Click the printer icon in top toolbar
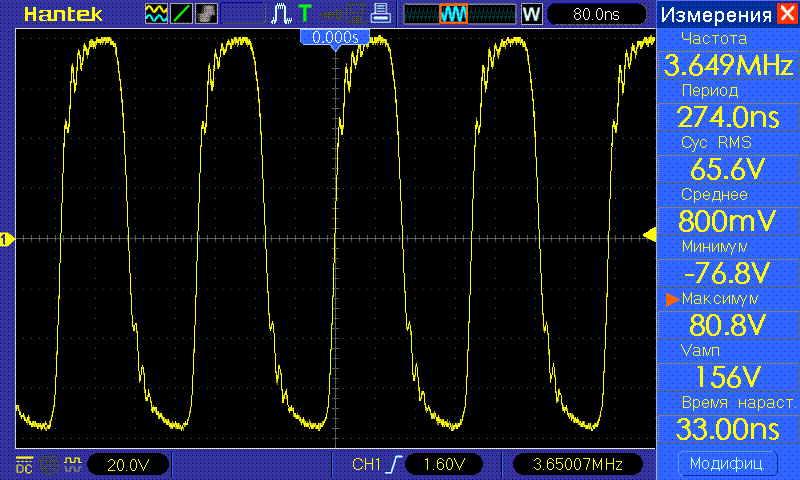This screenshot has height=480, width=800. [x=379, y=14]
